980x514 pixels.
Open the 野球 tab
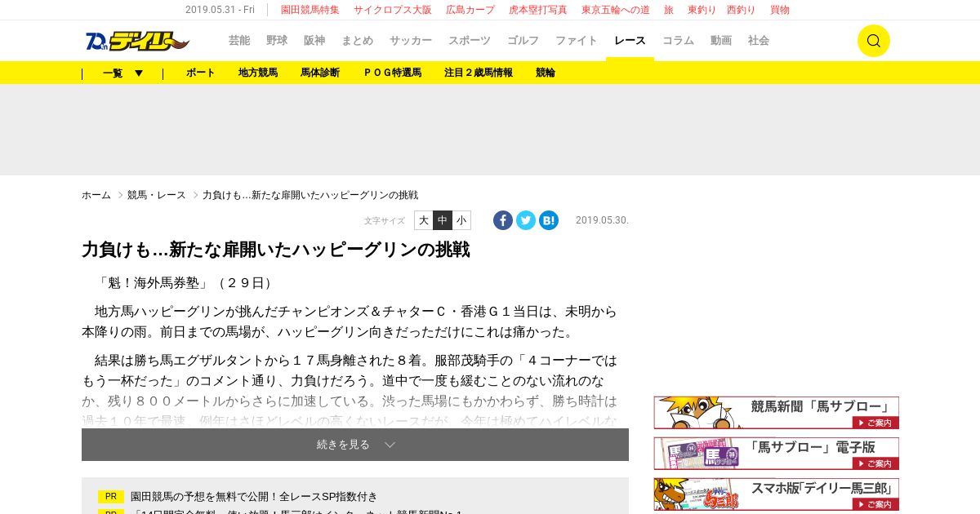coord(277,41)
